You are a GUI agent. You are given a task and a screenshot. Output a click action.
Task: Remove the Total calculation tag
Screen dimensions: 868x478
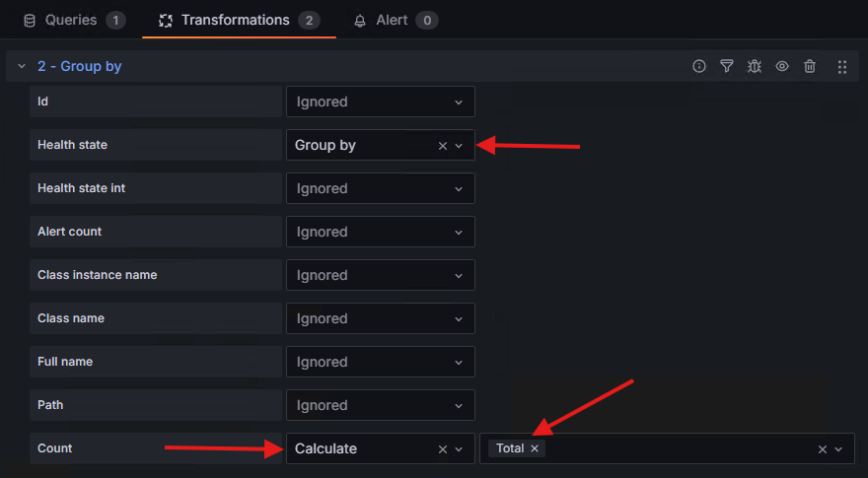tap(535, 448)
